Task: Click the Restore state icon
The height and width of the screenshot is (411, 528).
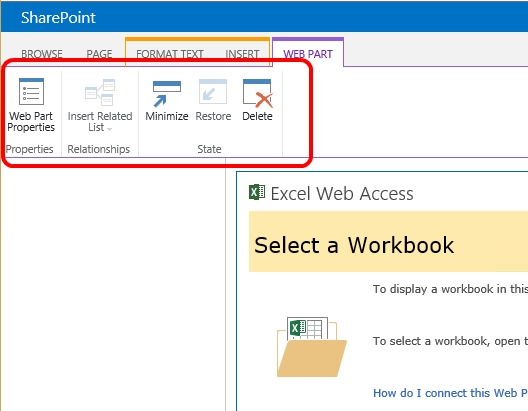Action: [213, 92]
